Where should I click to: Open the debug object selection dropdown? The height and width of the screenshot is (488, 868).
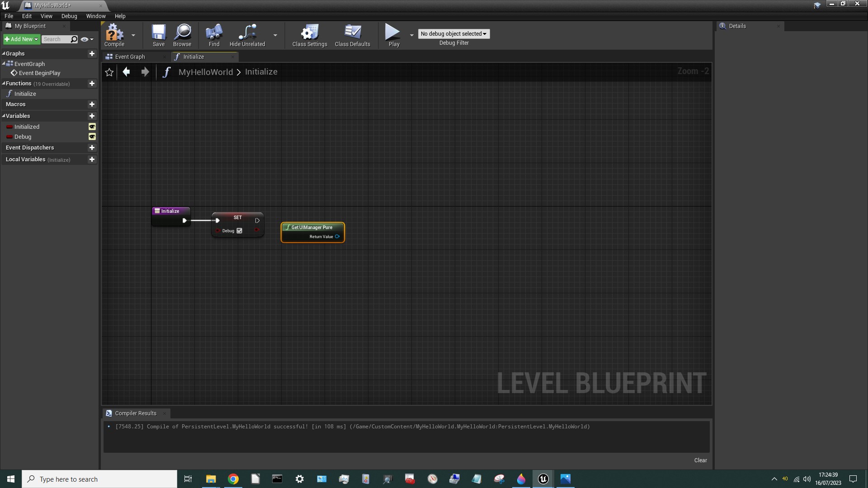(454, 34)
